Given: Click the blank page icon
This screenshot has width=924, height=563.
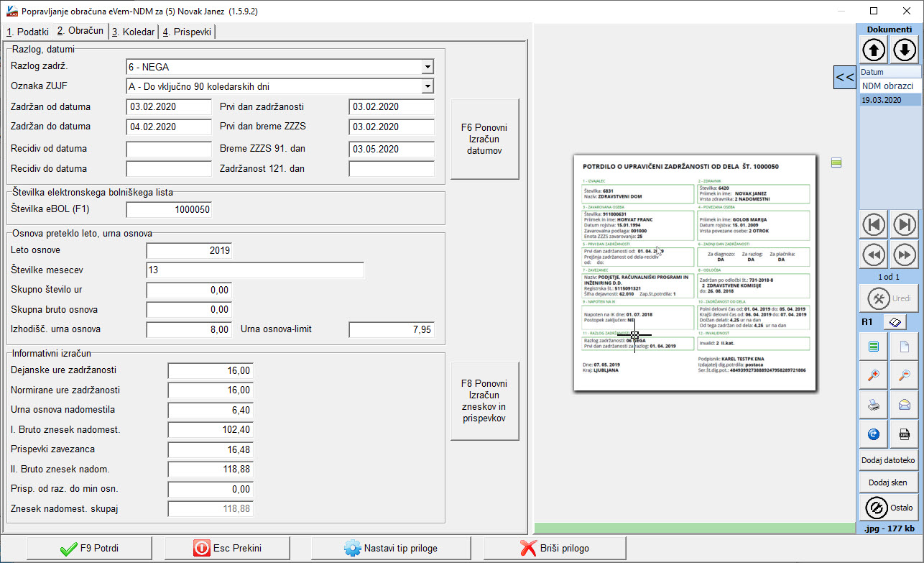Looking at the screenshot, I should click(x=905, y=347).
